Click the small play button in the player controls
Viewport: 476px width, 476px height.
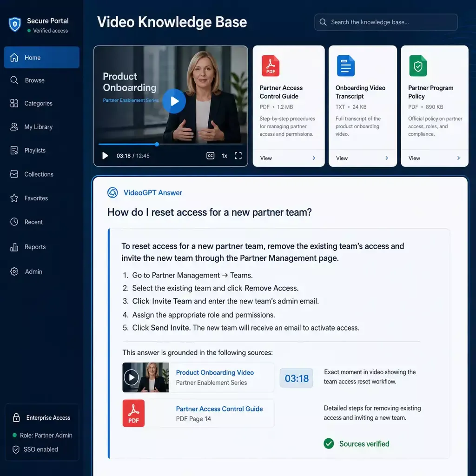[x=105, y=156]
